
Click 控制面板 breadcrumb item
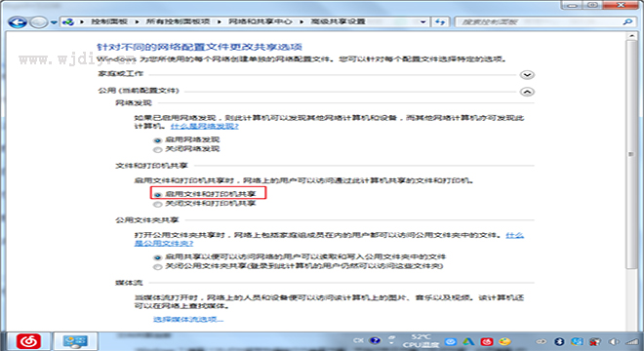coord(109,21)
